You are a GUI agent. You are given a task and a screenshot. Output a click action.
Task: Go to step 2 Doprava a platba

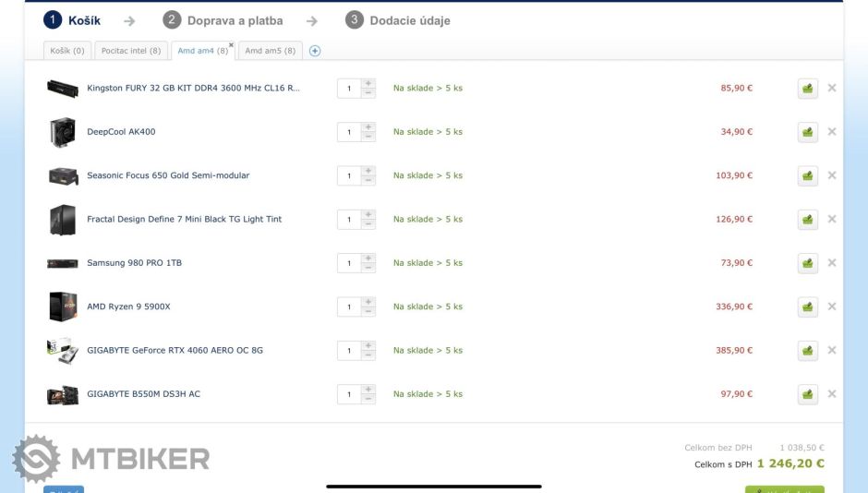[223, 20]
